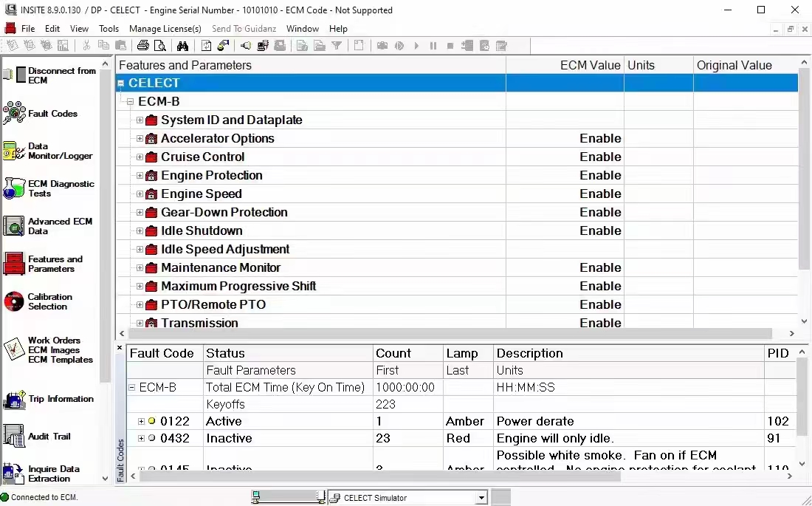The width and height of the screenshot is (812, 506).
Task: Collapse the CELECT root node
Action: [120, 83]
